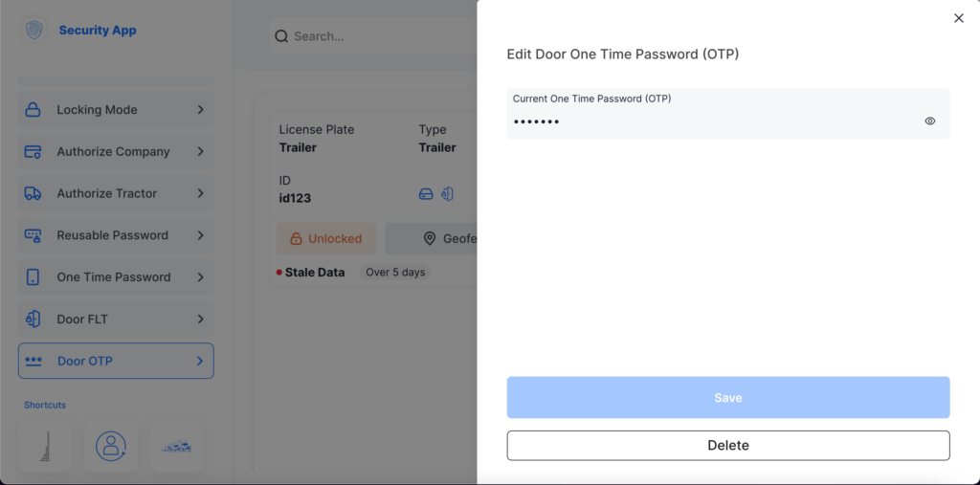The width and height of the screenshot is (980, 485).
Task: Click the Security App shield logo
Action: pyautogui.click(x=34, y=31)
